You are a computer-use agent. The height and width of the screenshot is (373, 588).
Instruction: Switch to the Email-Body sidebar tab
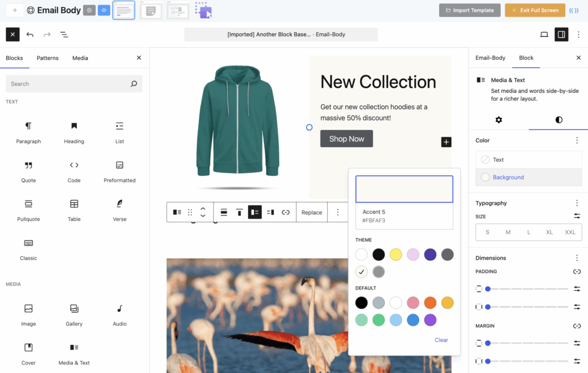point(490,58)
